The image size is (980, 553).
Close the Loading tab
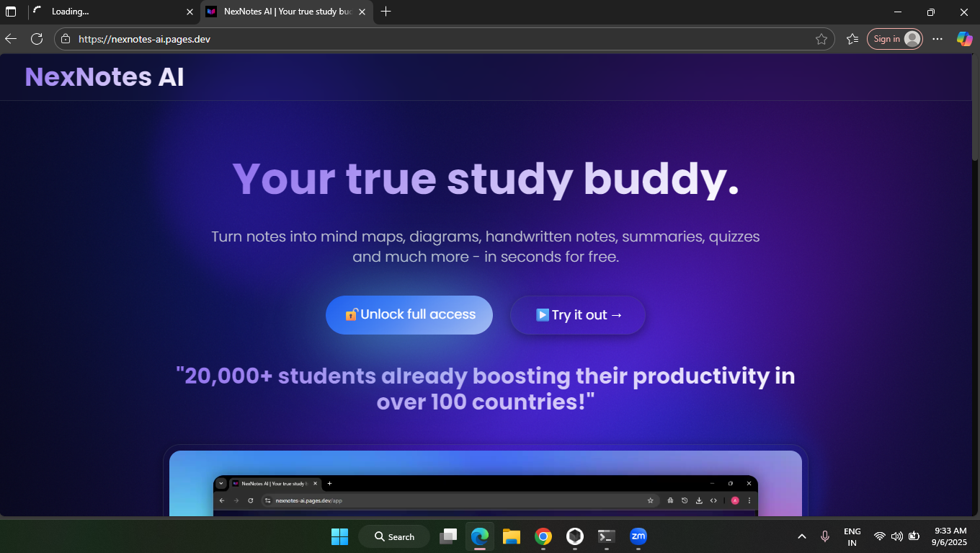190,12
